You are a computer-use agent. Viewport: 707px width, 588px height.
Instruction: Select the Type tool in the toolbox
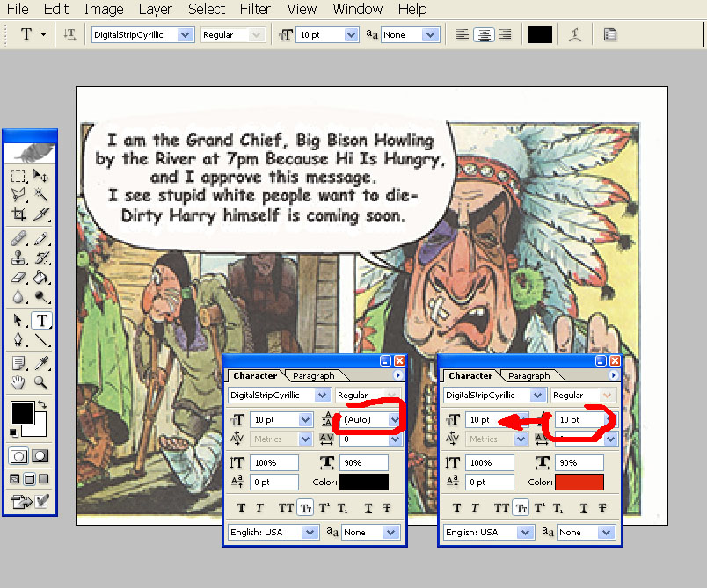pos(41,320)
